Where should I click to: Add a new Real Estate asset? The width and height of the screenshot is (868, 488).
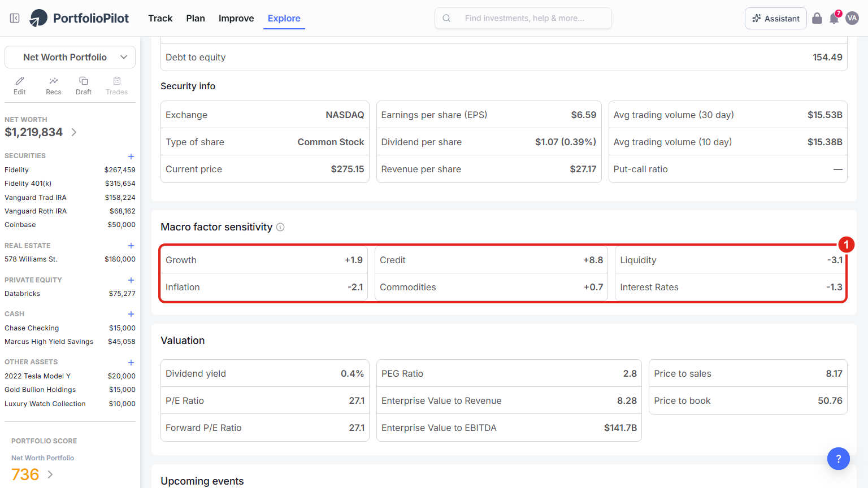[x=131, y=246]
